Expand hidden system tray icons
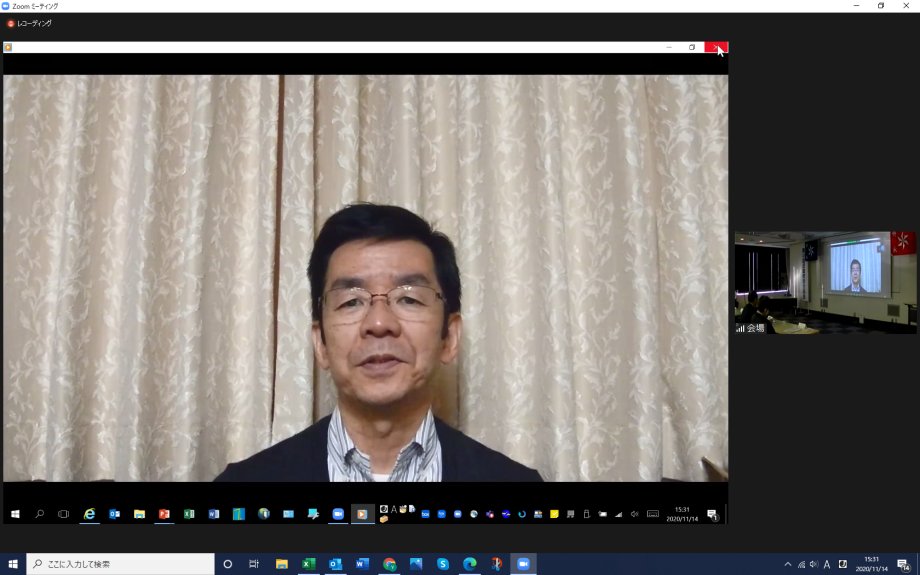Image resolution: width=920 pixels, height=575 pixels. pyautogui.click(x=788, y=564)
